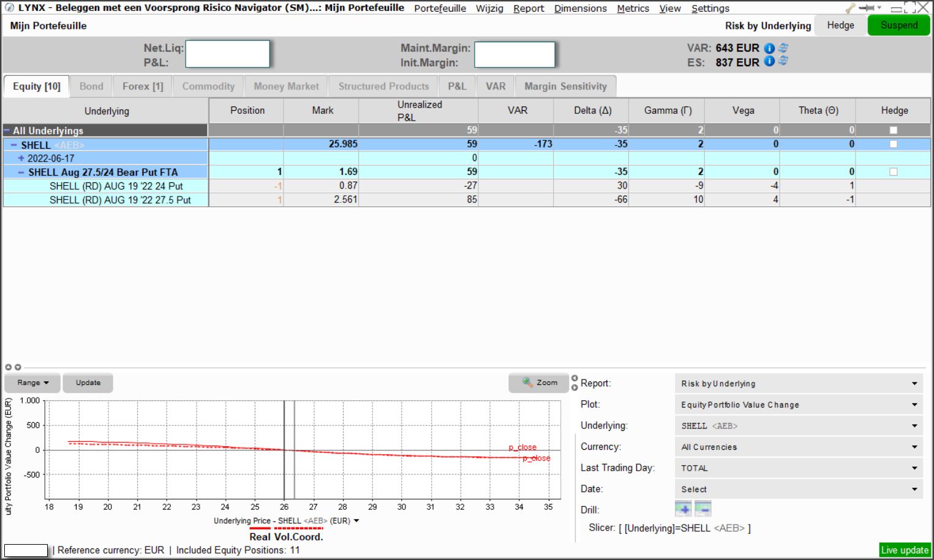The image size is (934, 560).
Task: Click the wrench configure icon in title bar
Action: click(850, 9)
